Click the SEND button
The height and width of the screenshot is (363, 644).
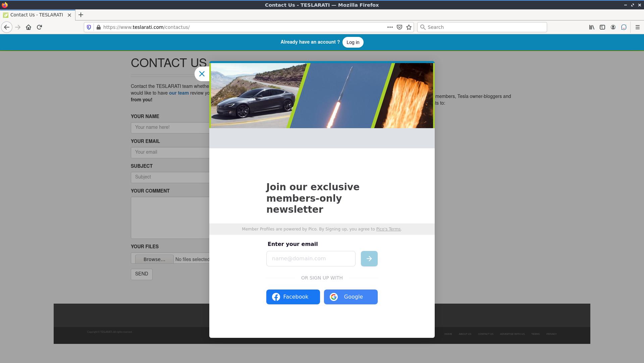tap(142, 274)
